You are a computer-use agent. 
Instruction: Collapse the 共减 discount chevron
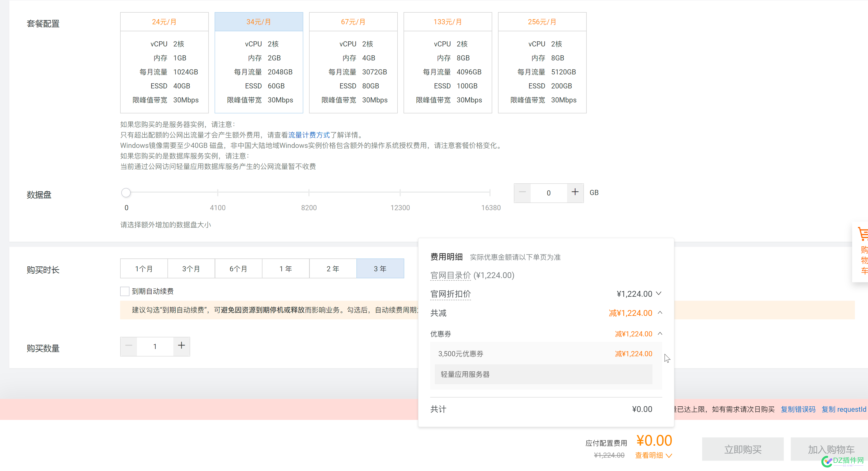click(660, 313)
